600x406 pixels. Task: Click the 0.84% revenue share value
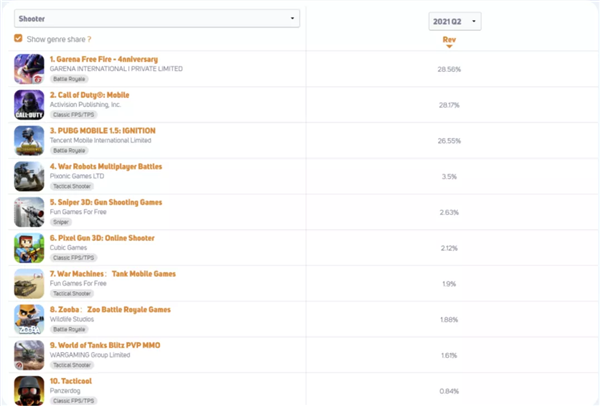pyautogui.click(x=449, y=391)
